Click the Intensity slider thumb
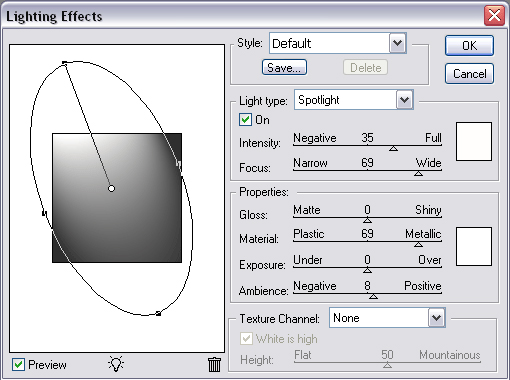This screenshot has width=510, height=380. click(393, 148)
